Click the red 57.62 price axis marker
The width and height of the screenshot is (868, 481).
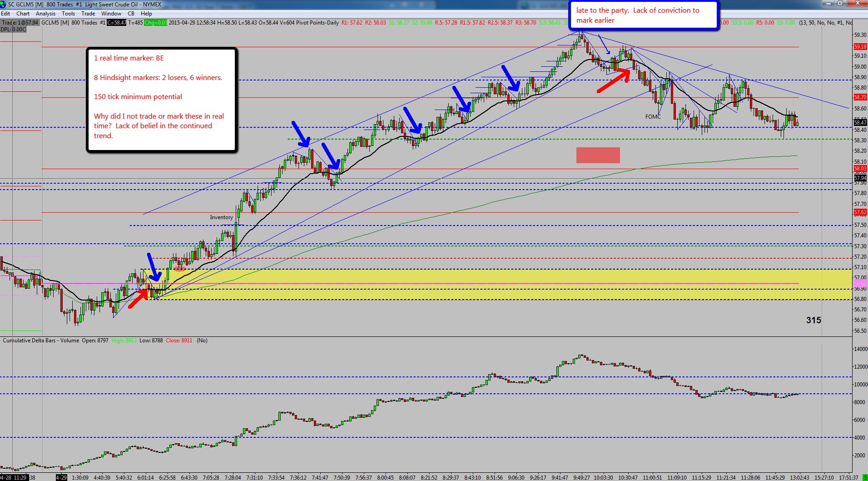click(x=860, y=212)
